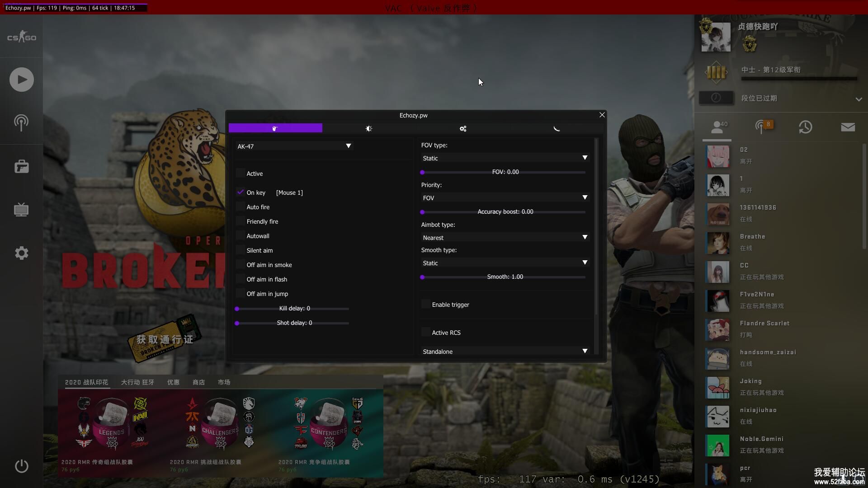
Task: Open the inventory briefcase icon
Action: [21, 166]
